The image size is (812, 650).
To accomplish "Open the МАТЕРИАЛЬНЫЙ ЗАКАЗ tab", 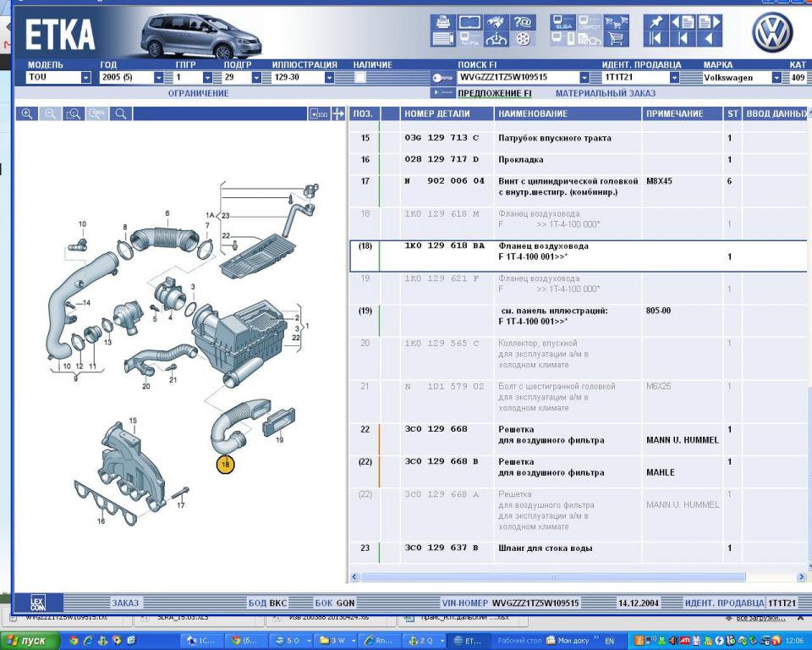I will [x=606, y=94].
